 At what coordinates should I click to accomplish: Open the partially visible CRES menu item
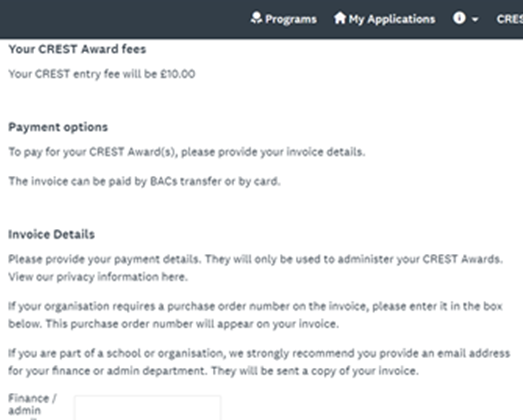[510, 19]
